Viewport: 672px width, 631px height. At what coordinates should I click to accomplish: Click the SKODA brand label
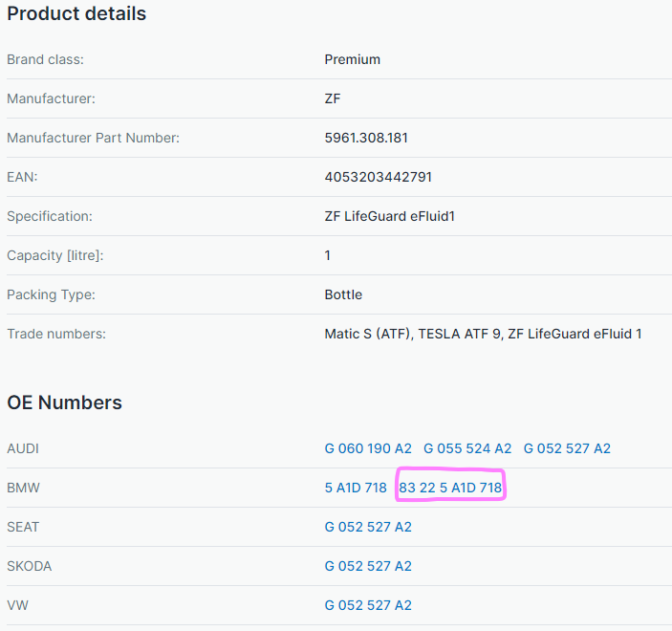point(29,566)
